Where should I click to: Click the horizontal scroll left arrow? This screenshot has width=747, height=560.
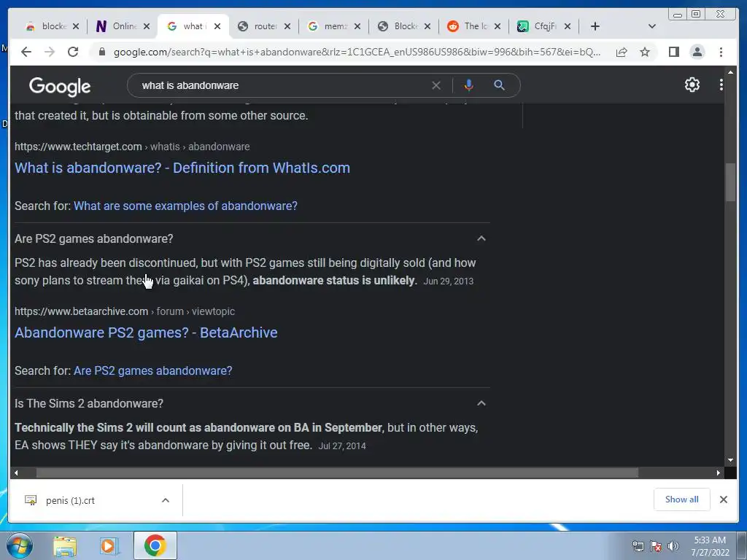tap(16, 472)
